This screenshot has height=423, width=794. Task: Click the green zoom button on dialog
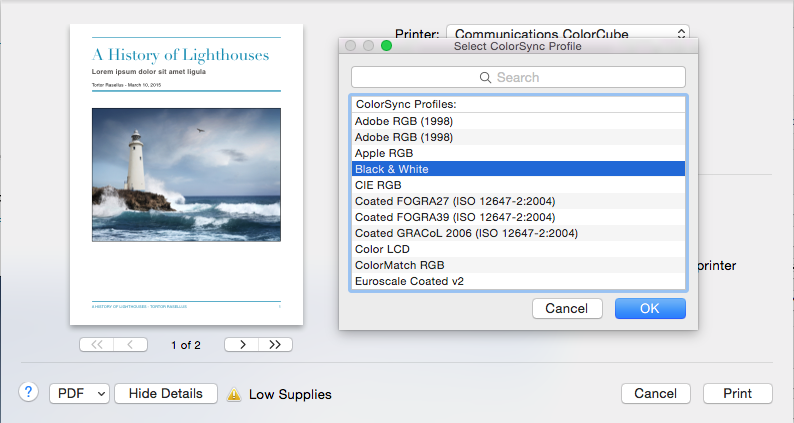387,46
